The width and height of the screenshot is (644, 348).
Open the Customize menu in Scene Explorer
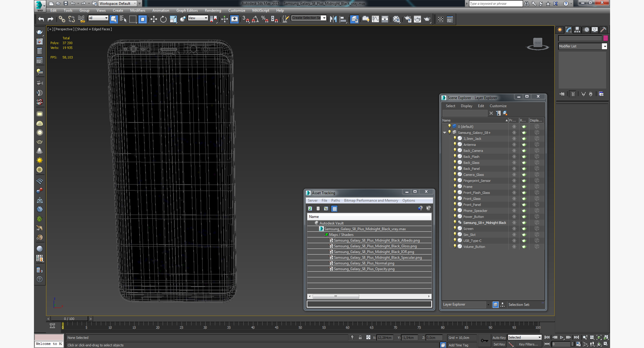498,106
